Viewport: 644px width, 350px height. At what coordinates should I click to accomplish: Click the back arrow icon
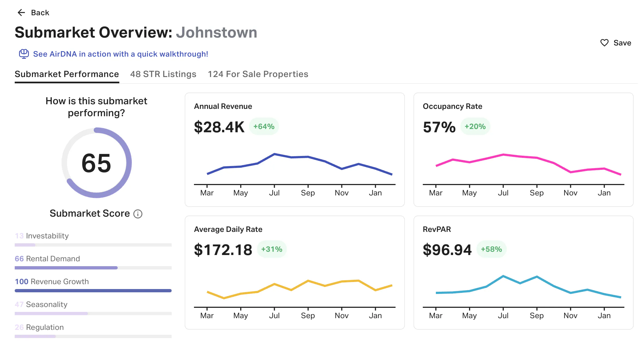point(21,13)
